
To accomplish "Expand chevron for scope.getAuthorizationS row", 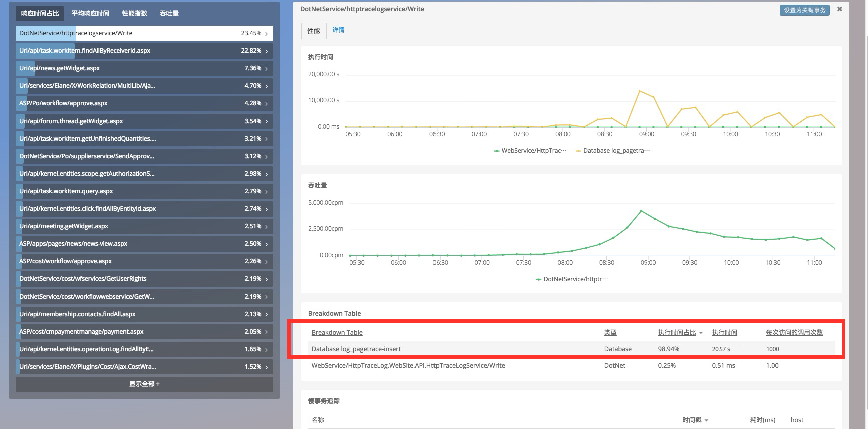I will click(x=266, y=174).
